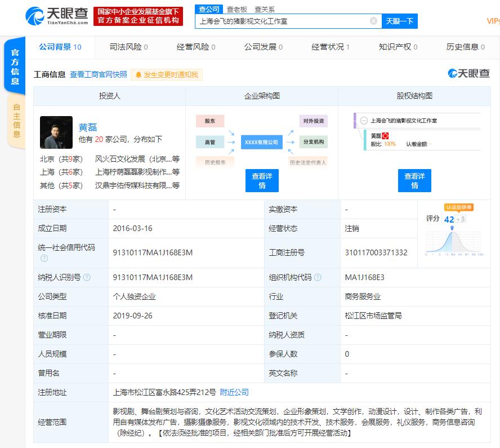The width and height of the screenshot is (500, 448).
Task: Click the 天眼一下 search button
Action: click(400, 21)
